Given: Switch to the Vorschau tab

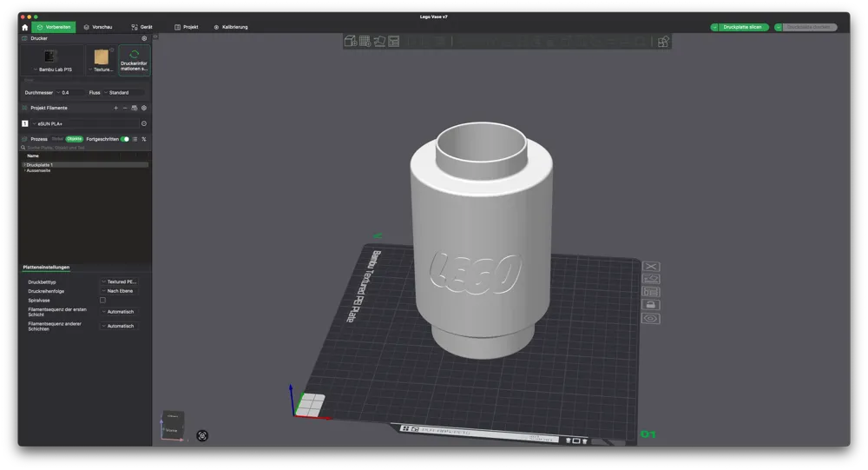Looking at the screenshot, I should (98, 27).
